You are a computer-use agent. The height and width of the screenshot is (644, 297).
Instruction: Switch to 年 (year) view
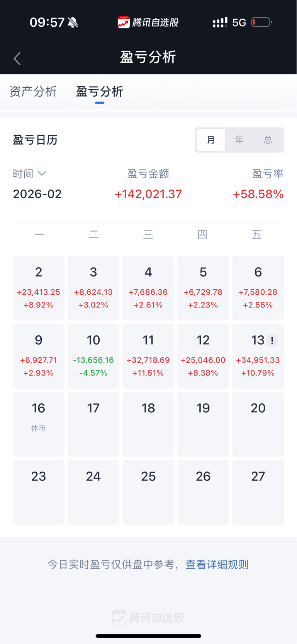(x=239, y=140)
